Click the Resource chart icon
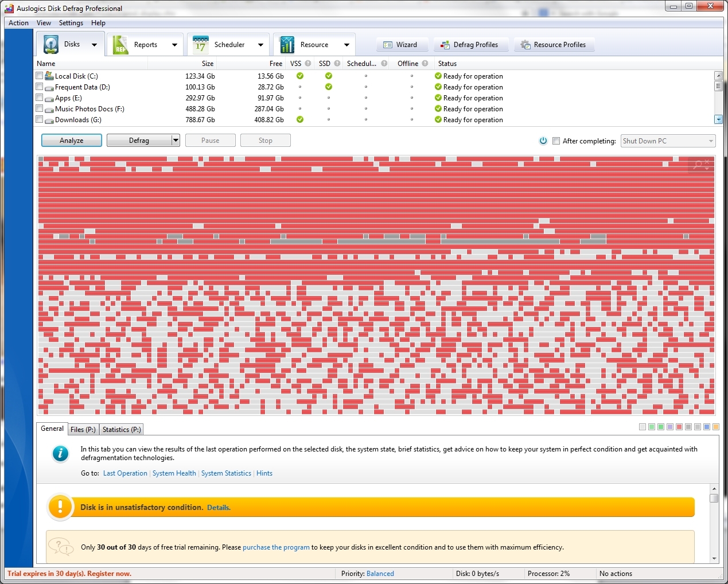The height and width of the screenshot is (584, 728). pyautogui.click(x=287, y=44)
